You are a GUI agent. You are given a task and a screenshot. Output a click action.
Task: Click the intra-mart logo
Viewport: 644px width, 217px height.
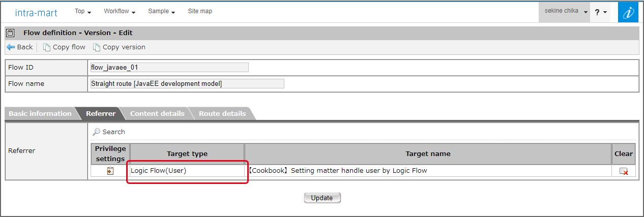pos(36,13)
